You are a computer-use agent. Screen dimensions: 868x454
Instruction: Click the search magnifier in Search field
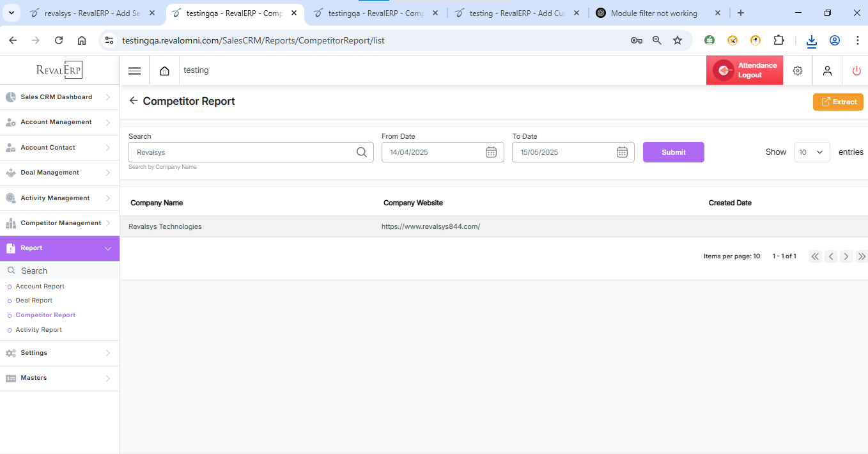(362, 152)
